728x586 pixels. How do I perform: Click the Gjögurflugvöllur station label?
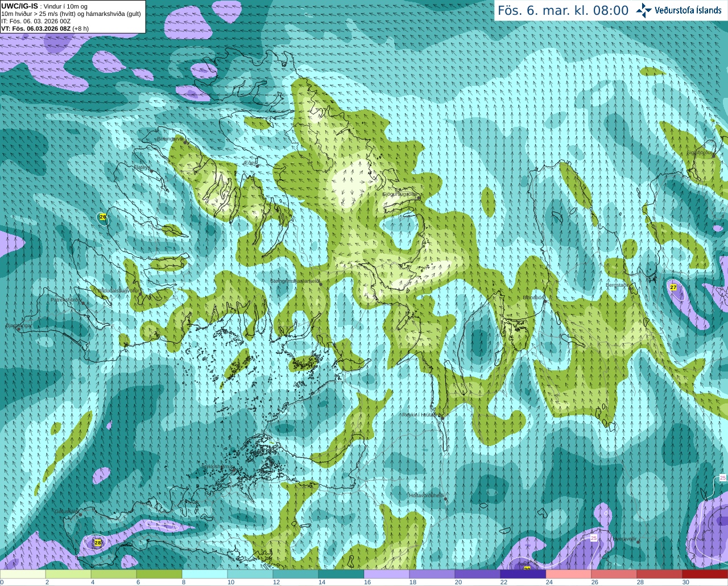[400, 194]
